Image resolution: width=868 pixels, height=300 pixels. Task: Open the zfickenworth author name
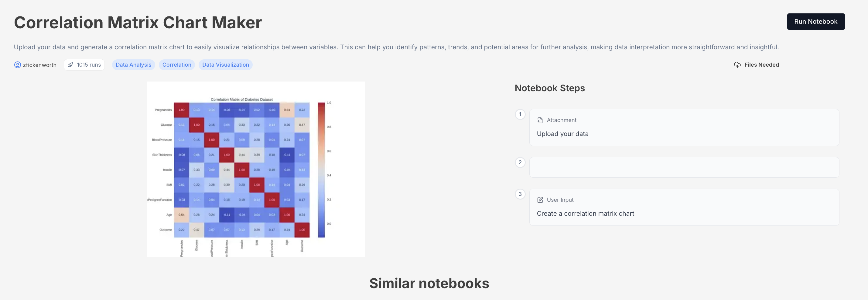click(x=40, y=65)
